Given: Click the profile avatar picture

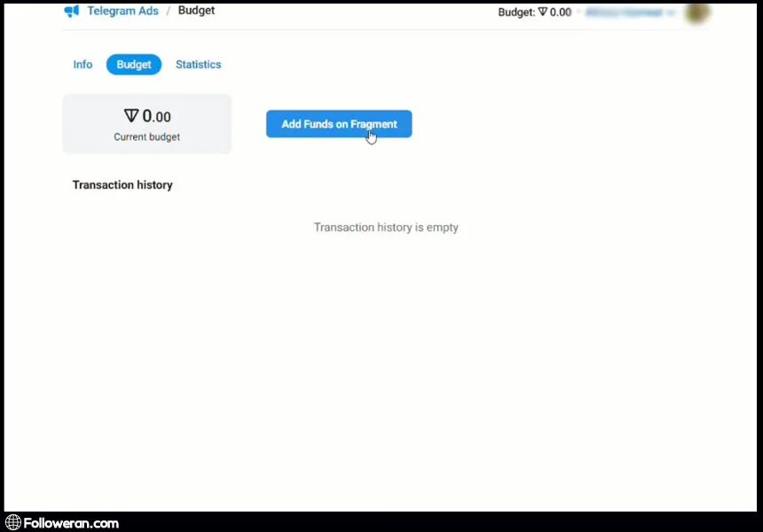Looking at the screenshot, I should [x=697, y=12].
